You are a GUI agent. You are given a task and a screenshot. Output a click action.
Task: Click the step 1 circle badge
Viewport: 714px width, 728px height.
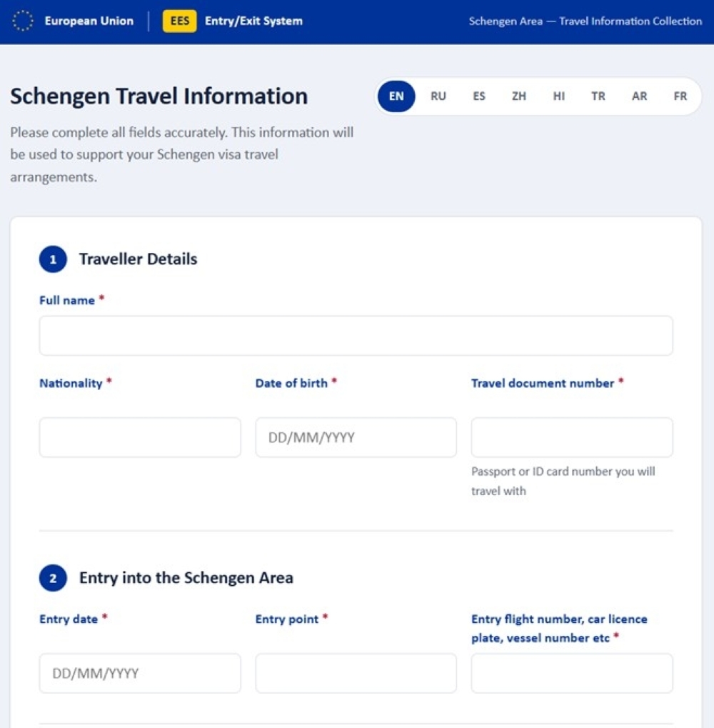[x=53, y=259]
